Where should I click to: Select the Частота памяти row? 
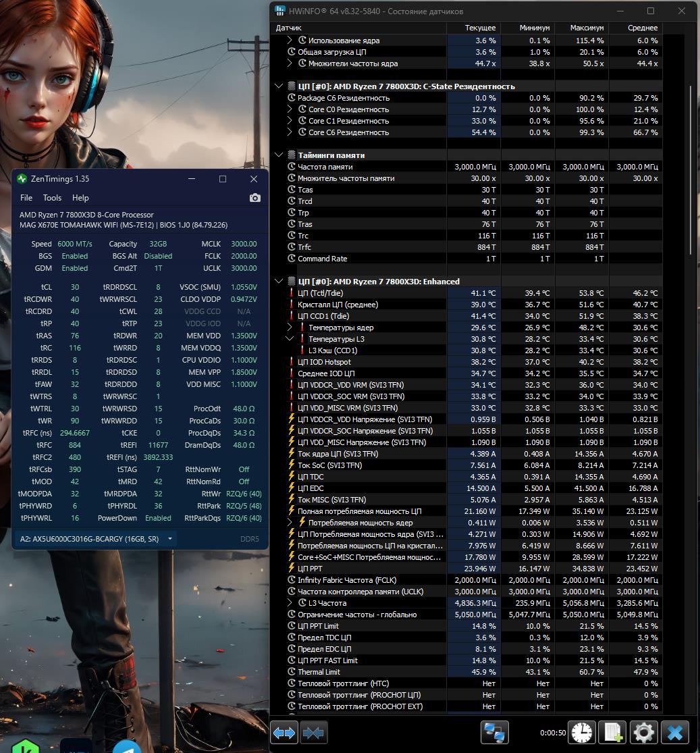tap(466, 167)
